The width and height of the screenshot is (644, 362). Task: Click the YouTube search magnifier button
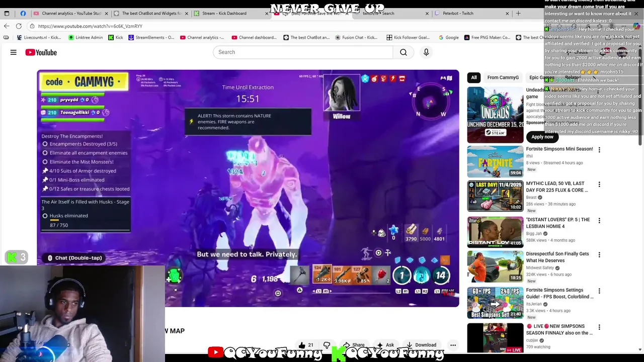(404, 52)
